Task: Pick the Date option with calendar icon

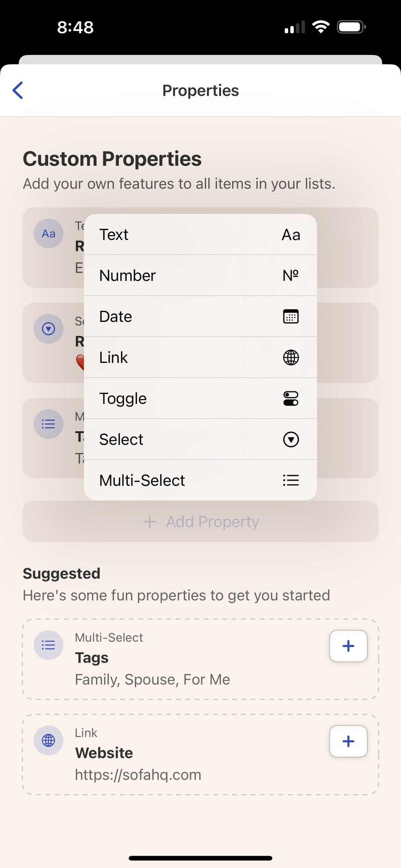Action: click(200, 316)
